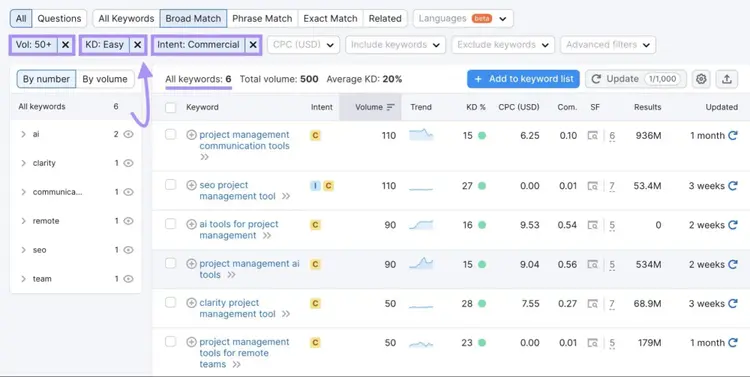This screenshot has height=377, width=750.
Task: Toggle the eye icon for the clarity group
Action: pyautogui.click(x=128, y=163)
